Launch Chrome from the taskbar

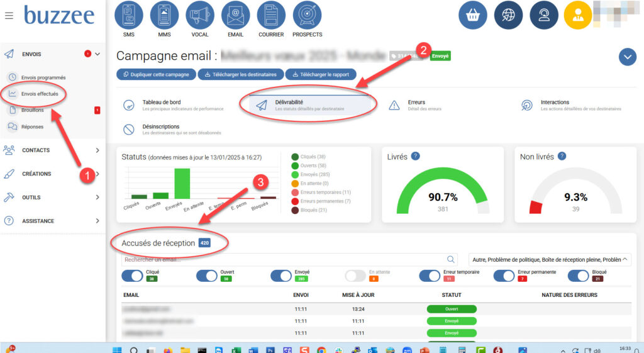tap(321, 350)
